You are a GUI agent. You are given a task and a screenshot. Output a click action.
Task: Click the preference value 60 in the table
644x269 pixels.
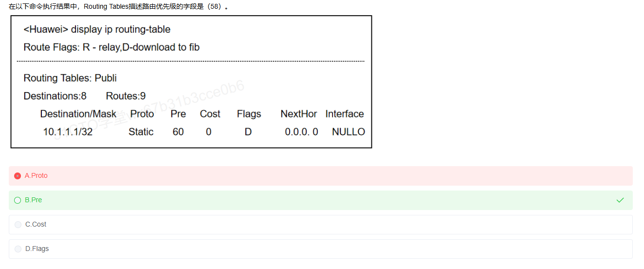click(x=178, y=132)
